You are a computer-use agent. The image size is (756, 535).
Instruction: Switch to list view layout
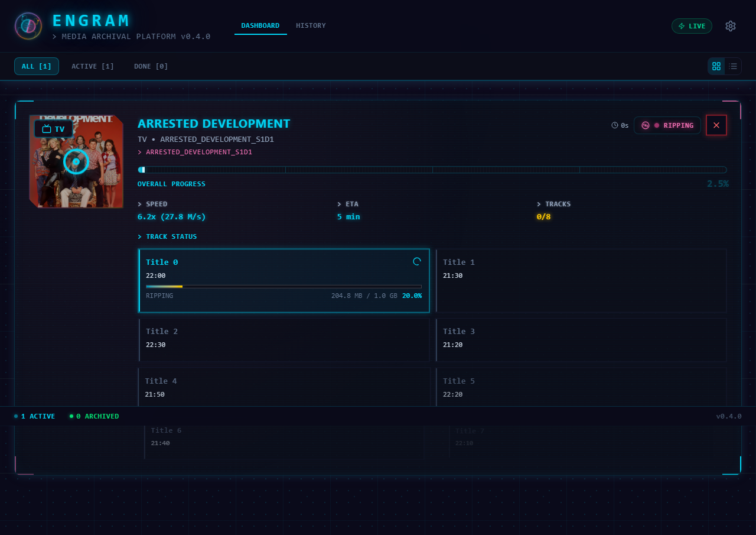click(733, 66)
